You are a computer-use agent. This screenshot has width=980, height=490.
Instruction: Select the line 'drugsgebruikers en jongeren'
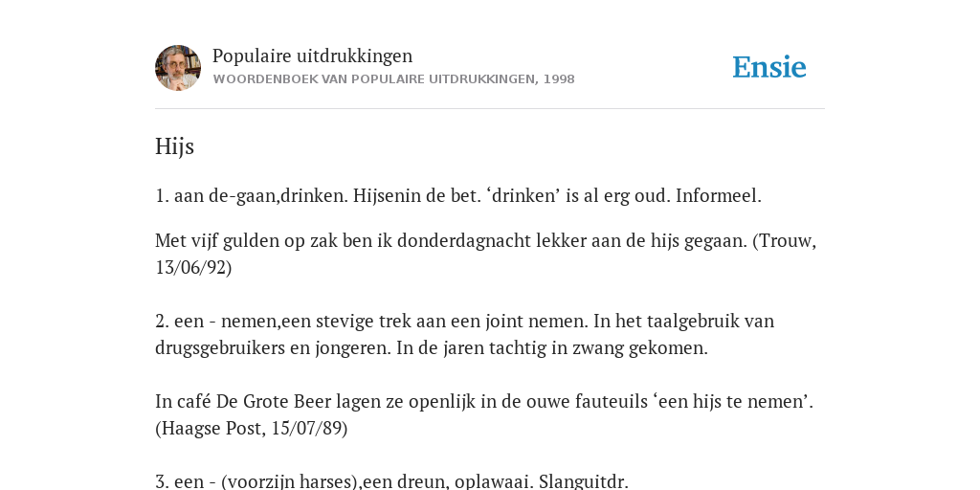point(432,348)
